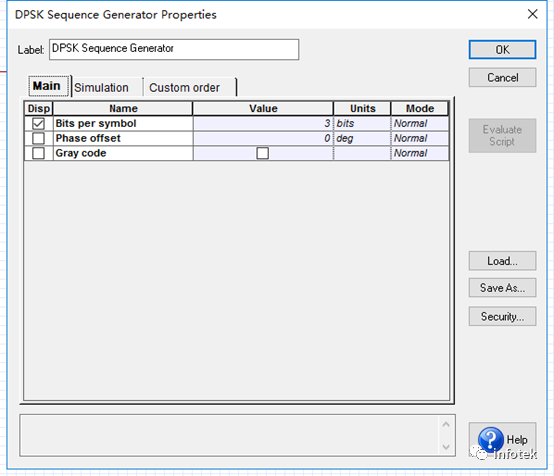
Task: Open the Custom order tab
Action: tap(189, 87)
